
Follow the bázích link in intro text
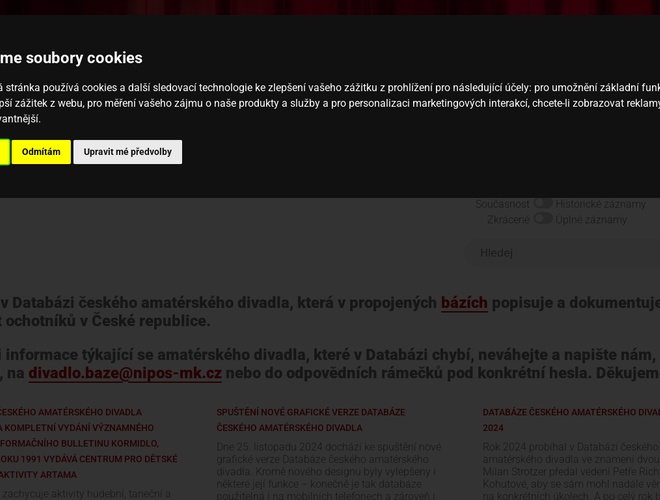[x=464, y=302]
